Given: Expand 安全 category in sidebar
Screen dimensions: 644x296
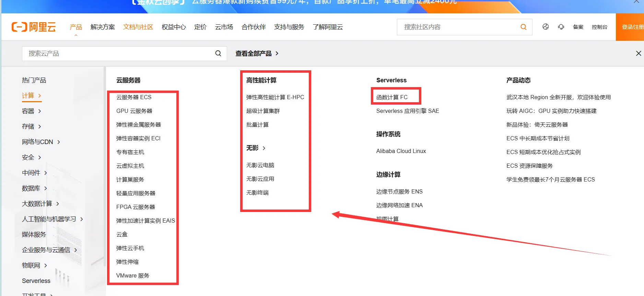Looking at the screenshot, I should [31, 157].
